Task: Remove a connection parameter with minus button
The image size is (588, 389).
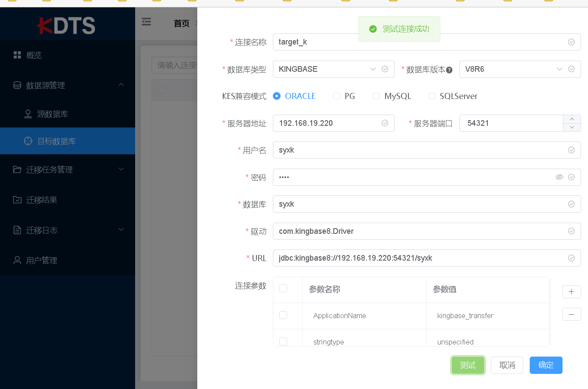Action: pyautogui.click(x=572, y=314)
